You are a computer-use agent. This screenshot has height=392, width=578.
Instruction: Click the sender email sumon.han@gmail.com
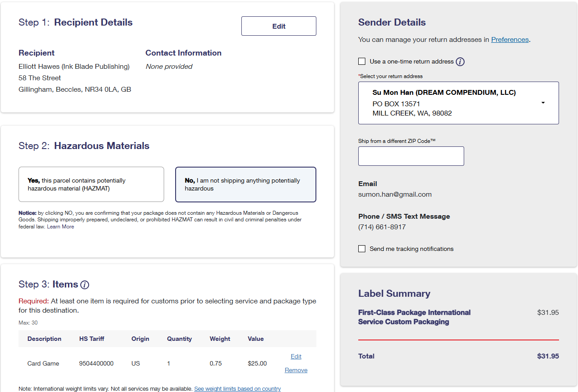tap(395, 194)
